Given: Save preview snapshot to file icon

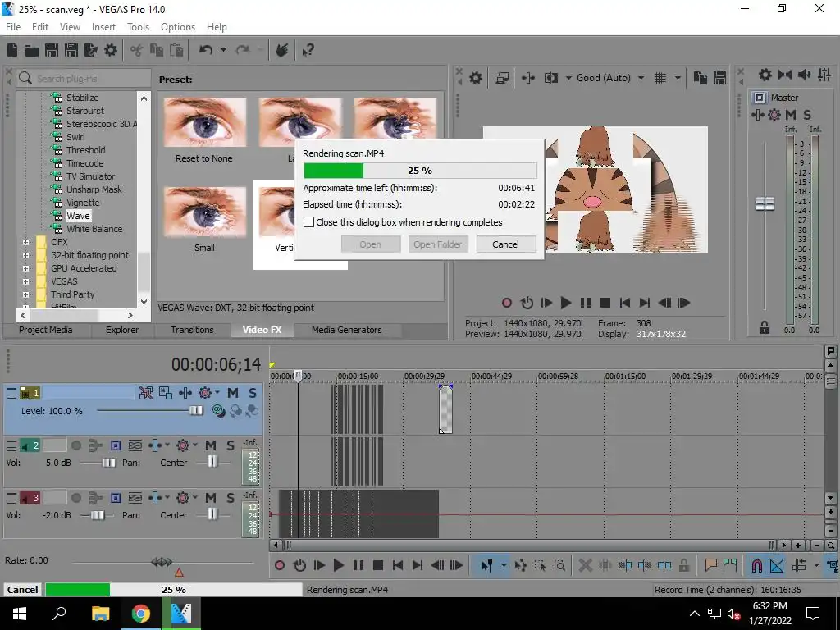Looking at the screenshot, I should tap(719, 78).
